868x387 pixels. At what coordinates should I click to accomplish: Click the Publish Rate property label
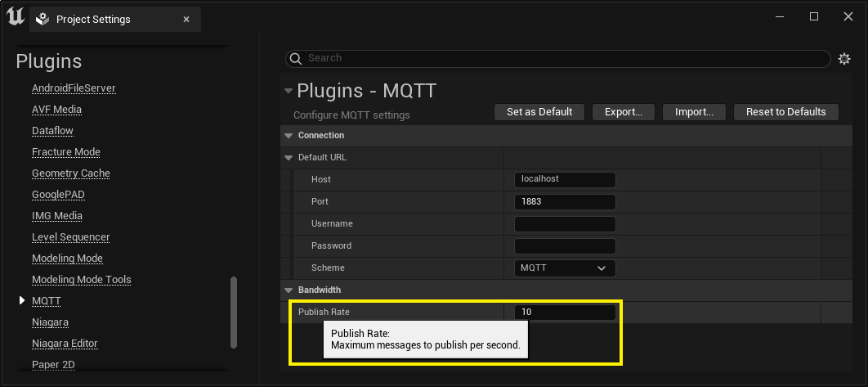coord(324,313)
